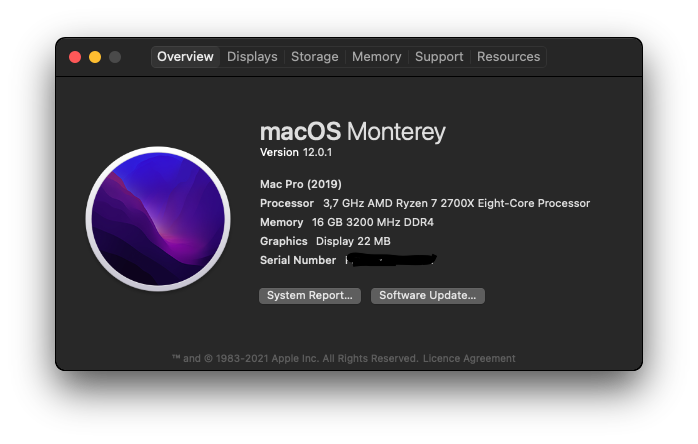Click the redacted Serial Number value

point(390,260)
